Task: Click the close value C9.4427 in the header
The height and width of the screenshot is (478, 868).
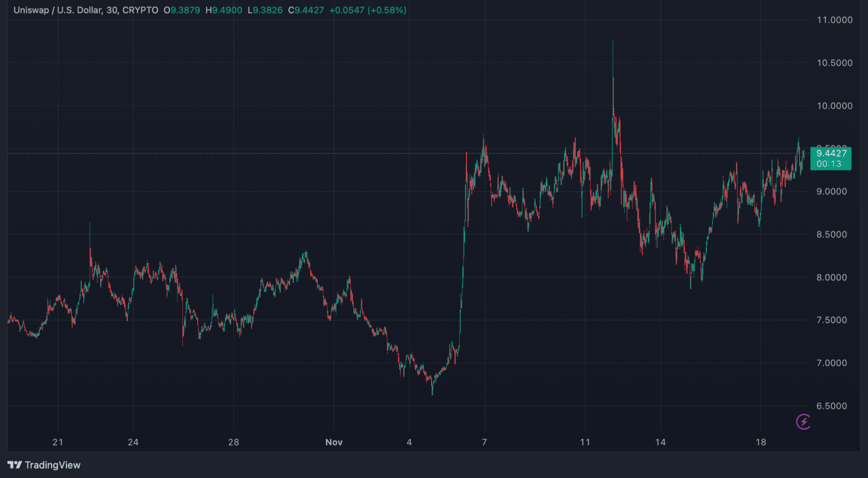Action: [306, 10]
